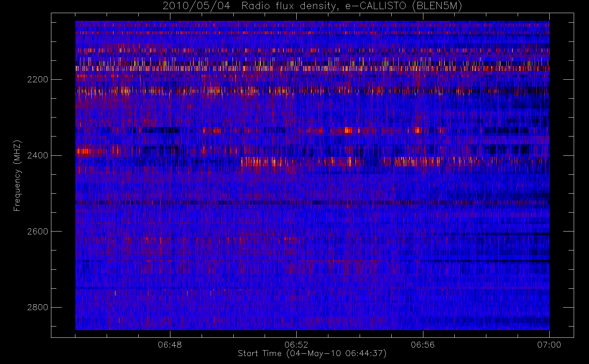Select the 'Frequency (MHZ)' axis label
Viewport: 589px width, 364px height.
(x=17, y=176)
